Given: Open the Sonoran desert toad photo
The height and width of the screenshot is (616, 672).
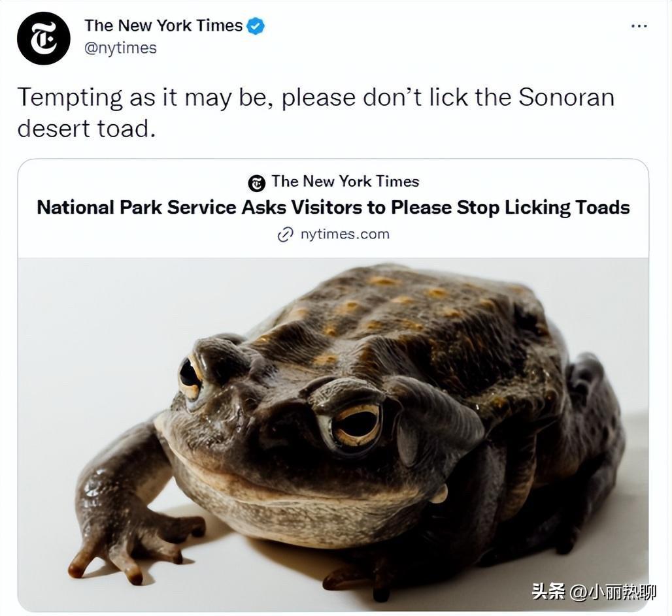Looking at the screenshot, I should coord(333,434).
